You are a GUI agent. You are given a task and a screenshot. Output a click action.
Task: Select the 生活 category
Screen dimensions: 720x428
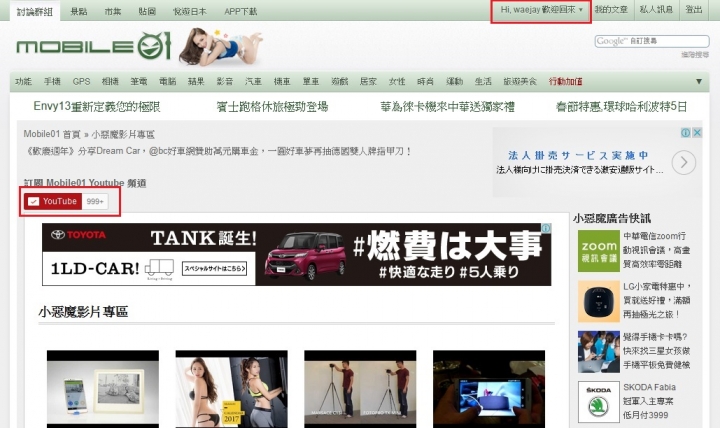pos(483,82)
